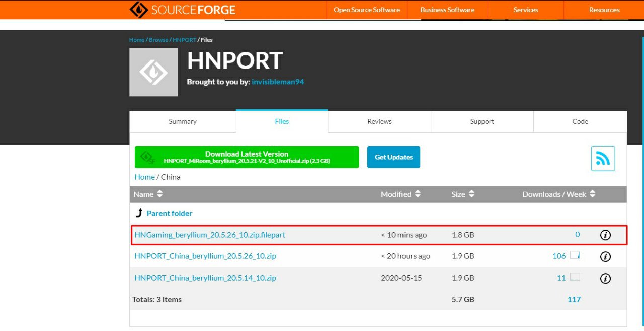Click the 117 total downloads number
The height and width of the screenshot is (331, 644).
[574, 299]
